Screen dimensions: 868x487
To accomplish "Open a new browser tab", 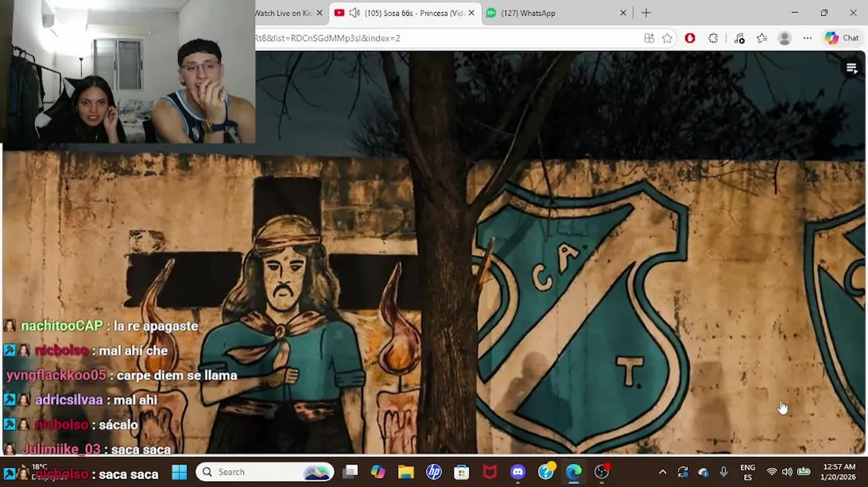I will 646,13.
